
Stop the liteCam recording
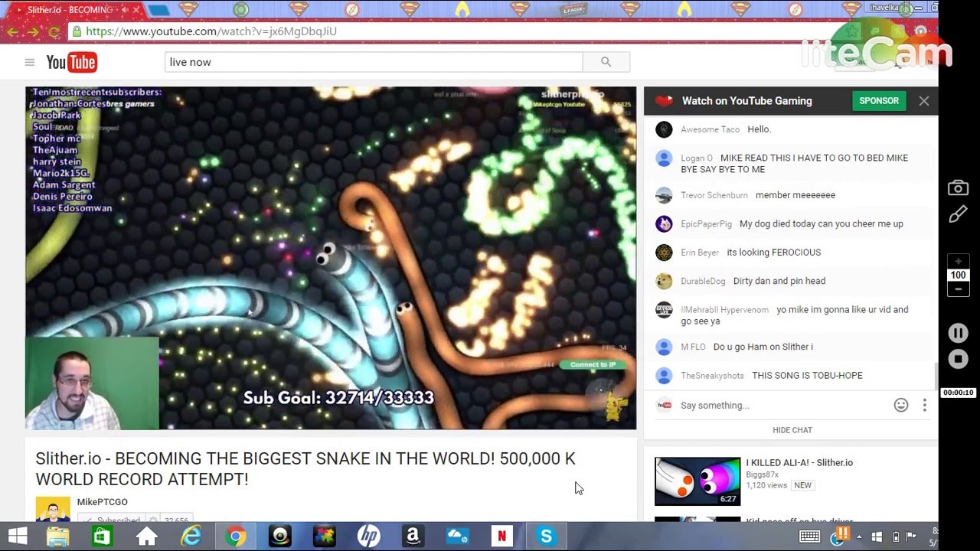click(x=958, y=359)
